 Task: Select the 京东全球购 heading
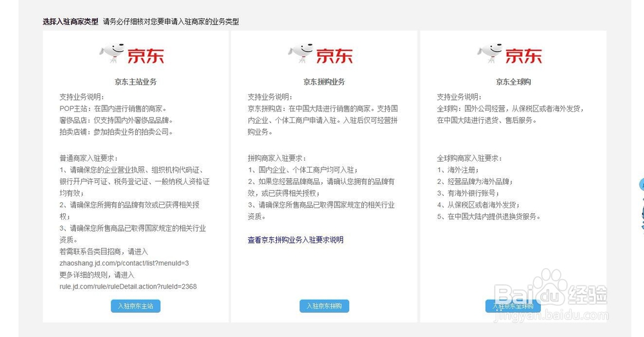513,82
